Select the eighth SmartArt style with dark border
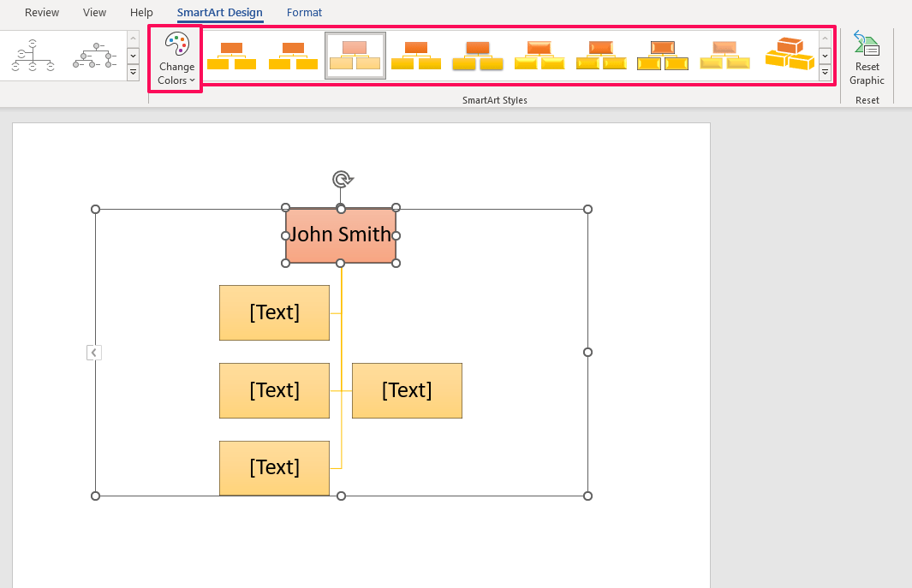Viewport: 912px width, 588px height. pyautogui.click(x=663, y=56)
